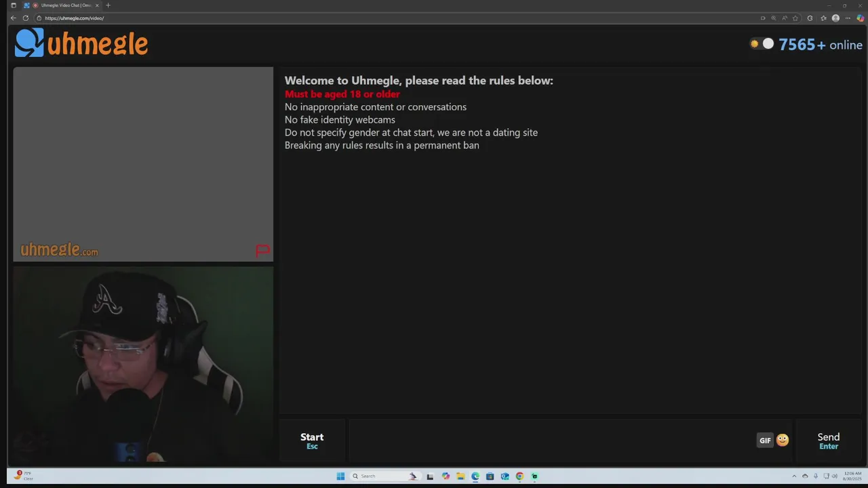The width and height of the screenshot is (868, 488).
Task: Click your own webcam preview
Action: [x=143, y=365]
